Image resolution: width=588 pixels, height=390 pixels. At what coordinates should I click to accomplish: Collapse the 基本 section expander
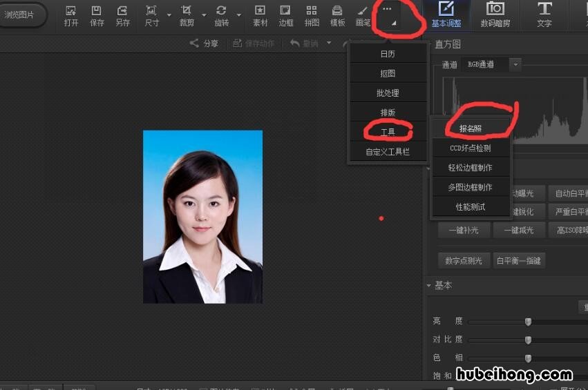click(x=428, y=286)
